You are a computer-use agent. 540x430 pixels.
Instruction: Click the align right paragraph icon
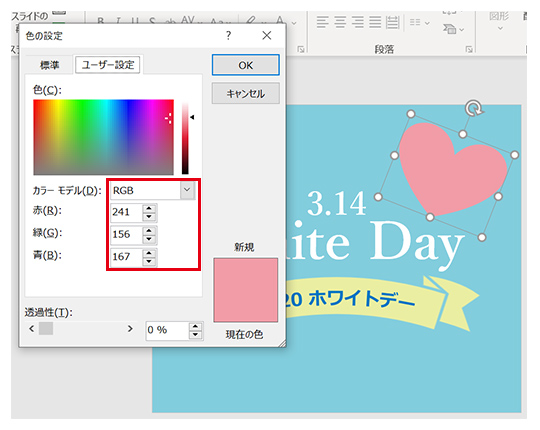pyautogui.click(x=357, y=22)
